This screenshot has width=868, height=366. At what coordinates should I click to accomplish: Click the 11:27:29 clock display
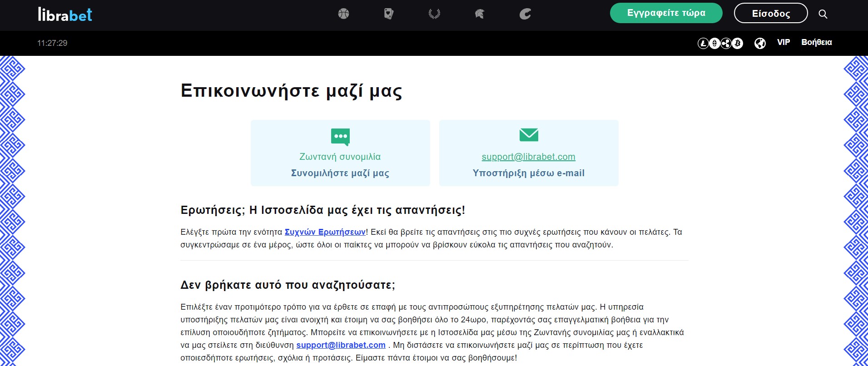52,43
